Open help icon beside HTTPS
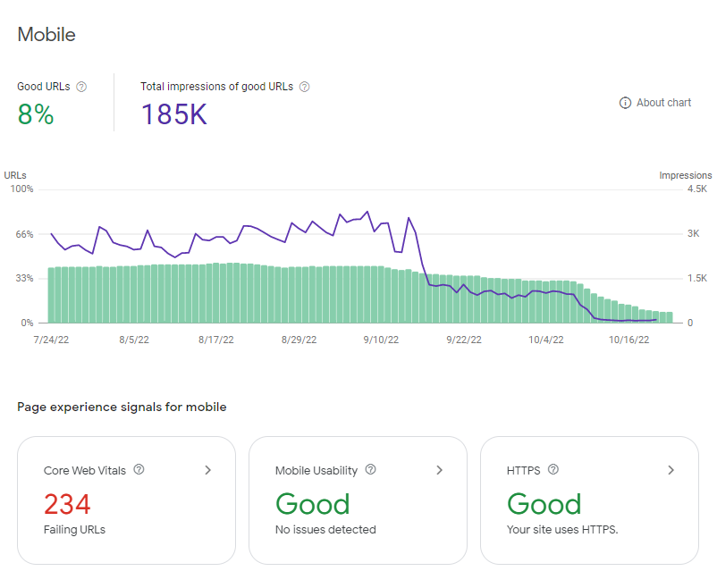Screen dimensions: 717x588 [553, 469]
